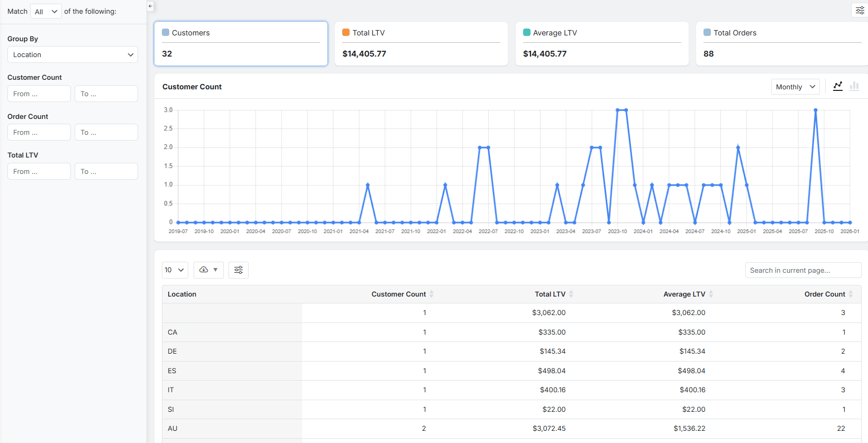
Task: Expand the Group By Location dropdown
Action: pyautogui.click(x=72, y=55)
